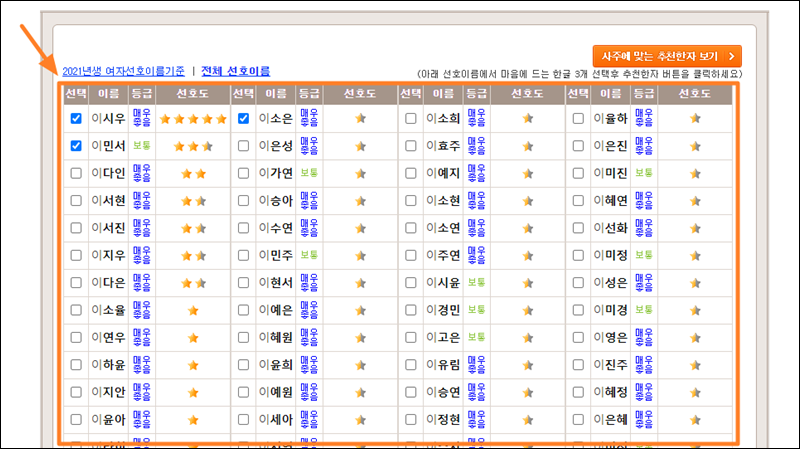Screen dimensions: 800x449
Task: Open the 매우좋음 grade link for 이시우
Action: point(142,118)
